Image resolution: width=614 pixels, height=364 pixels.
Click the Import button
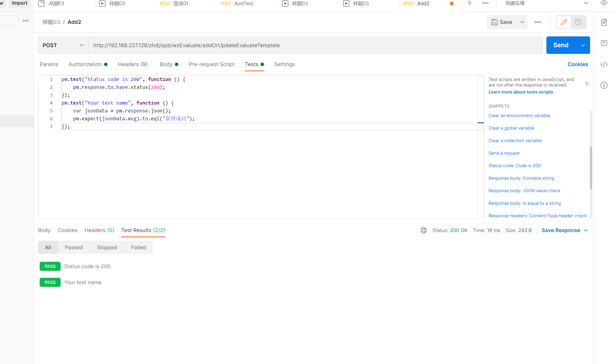(x=20, y=3)
